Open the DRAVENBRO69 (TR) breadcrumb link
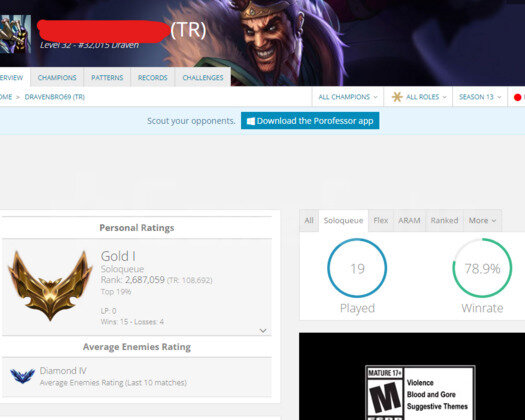 click(55, 97)
